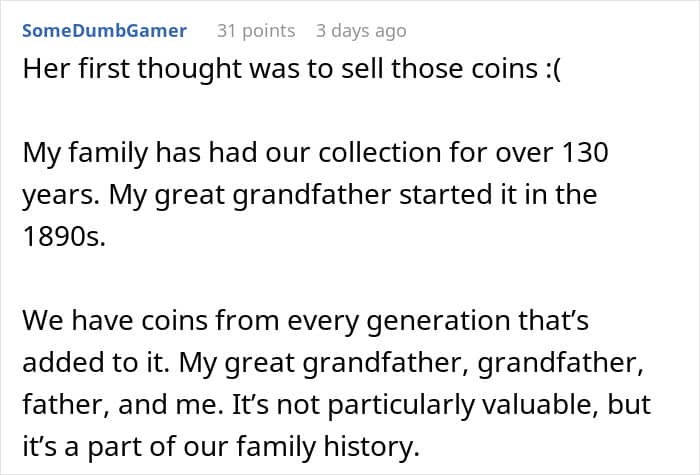This screenshot has width=700, height=475.
Task: Click the 31 points score label
Action: (x=256, y=31)
